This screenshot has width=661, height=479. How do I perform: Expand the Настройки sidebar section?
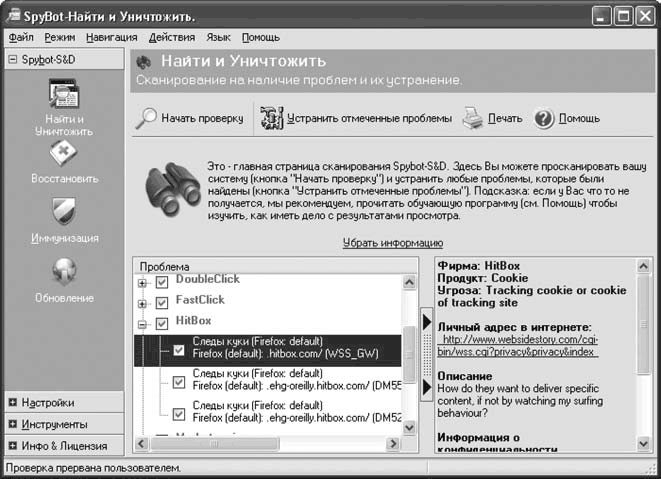click(x=12, y=402)
